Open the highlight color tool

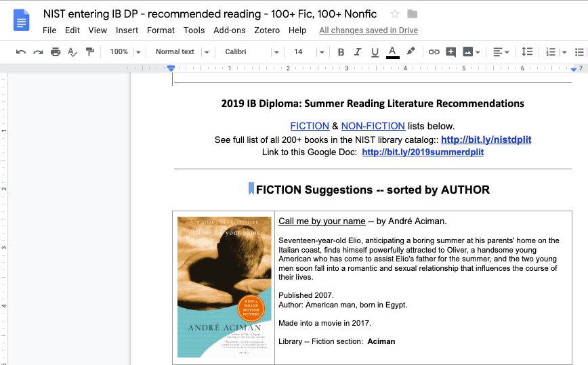pyautogui.click(x=411, y=51)
